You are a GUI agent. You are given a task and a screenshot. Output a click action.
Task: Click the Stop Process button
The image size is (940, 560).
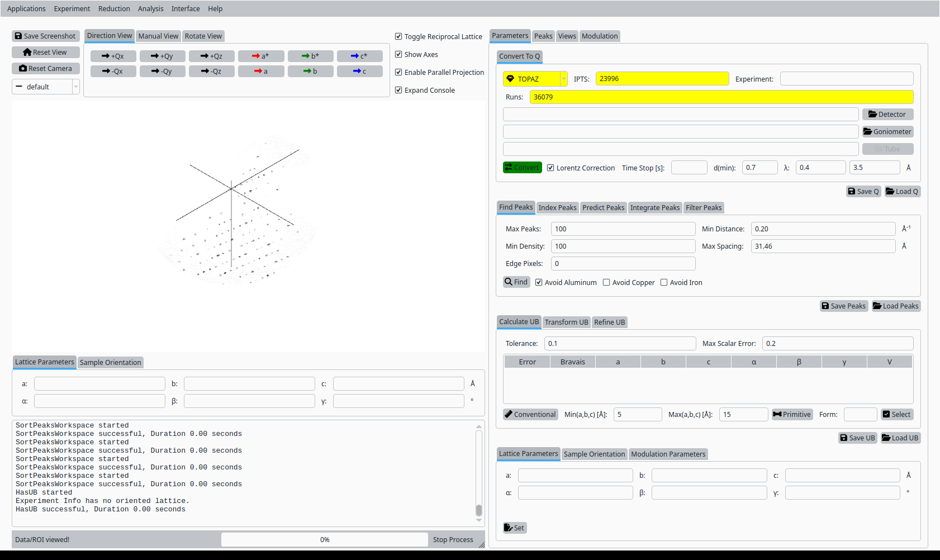tap(453, 540)
